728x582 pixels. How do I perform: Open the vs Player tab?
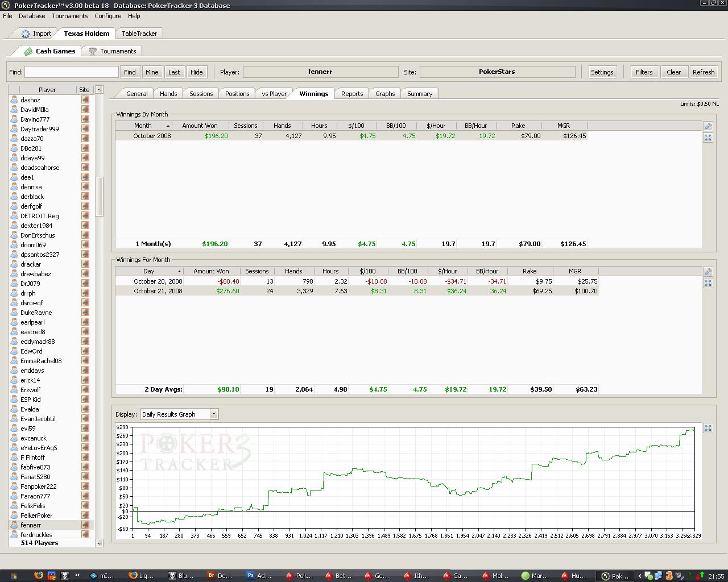[274, 94]
